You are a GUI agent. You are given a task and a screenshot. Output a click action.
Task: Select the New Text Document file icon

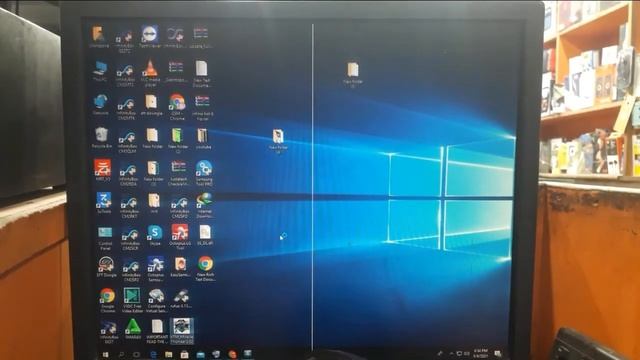pyautogui.click(x=201, y=73)
